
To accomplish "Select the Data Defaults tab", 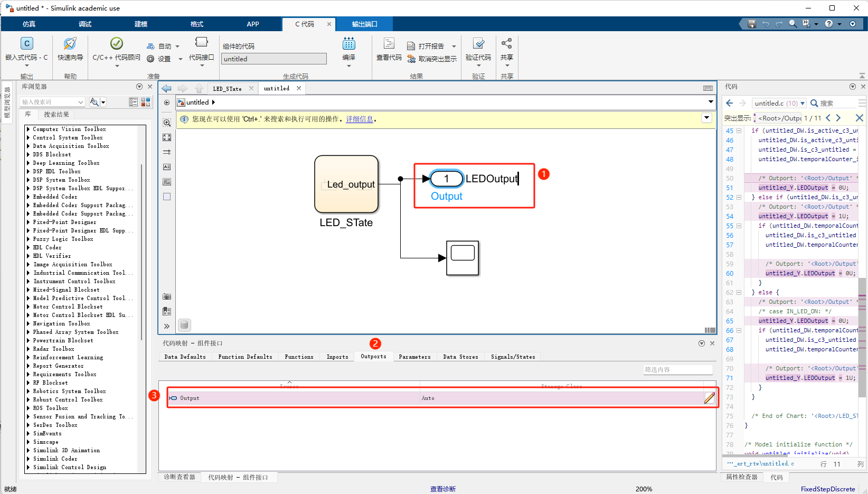I will tap(185, 357).
